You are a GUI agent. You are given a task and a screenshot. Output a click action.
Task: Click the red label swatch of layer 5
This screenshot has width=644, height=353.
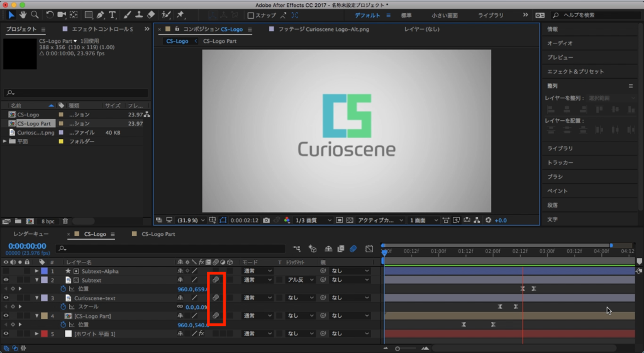coord(44,333)
